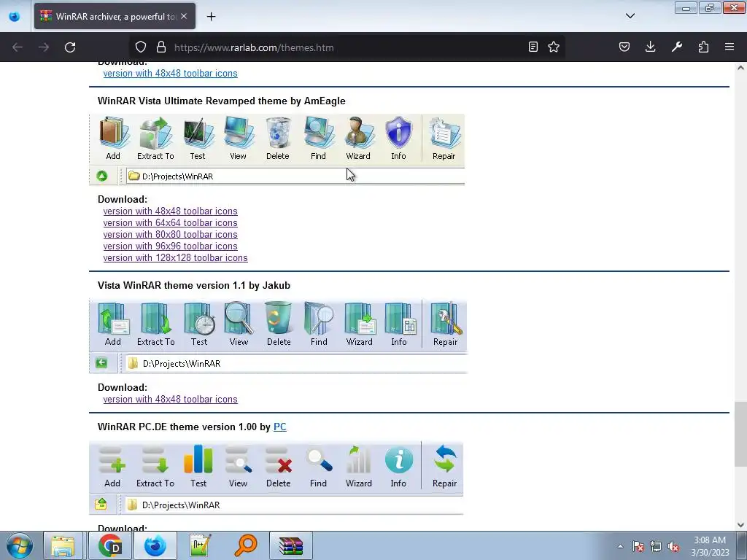
Task: Open Chrome from the taskbar
Action: (110, 545)
